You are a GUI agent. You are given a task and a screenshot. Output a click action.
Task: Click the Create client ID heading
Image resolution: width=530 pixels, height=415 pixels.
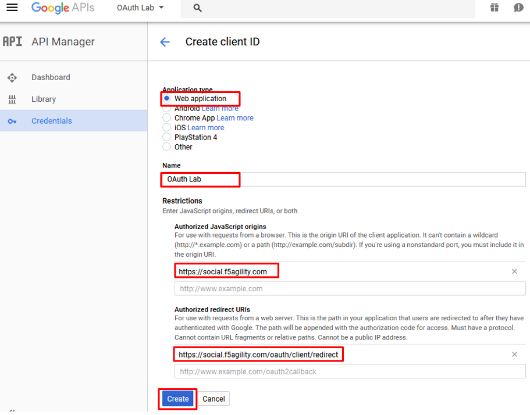[222, 42]
